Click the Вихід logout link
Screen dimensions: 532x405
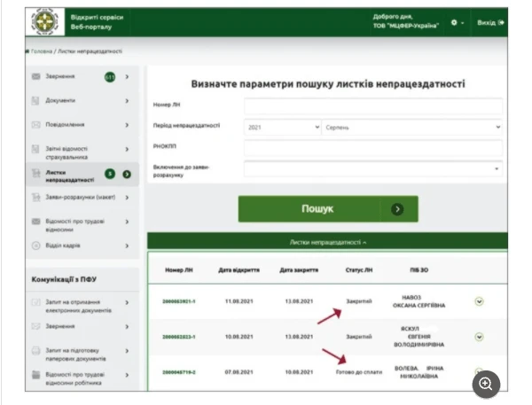tap(490, 23)
